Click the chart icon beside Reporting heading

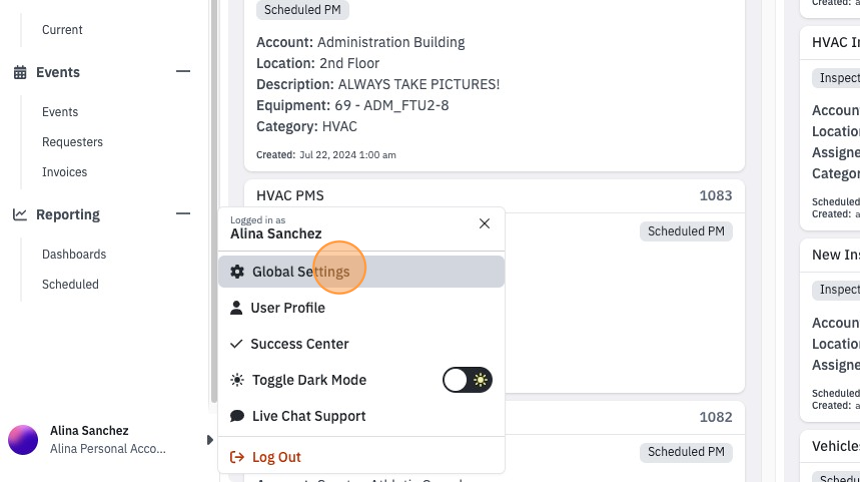(20, 214)
